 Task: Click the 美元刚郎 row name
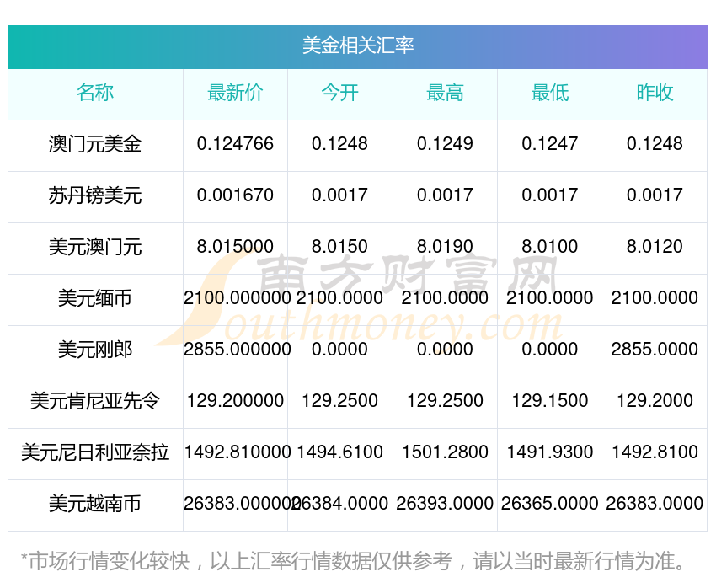95,350
